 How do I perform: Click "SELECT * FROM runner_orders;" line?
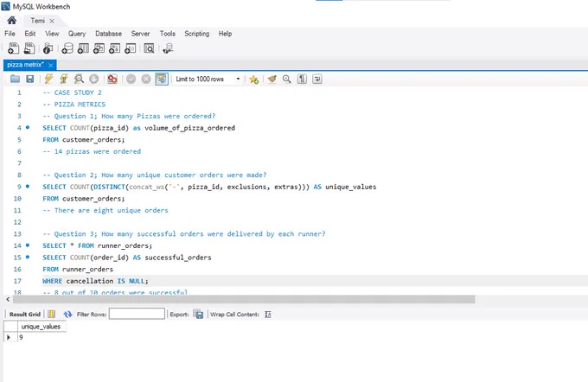97,245
